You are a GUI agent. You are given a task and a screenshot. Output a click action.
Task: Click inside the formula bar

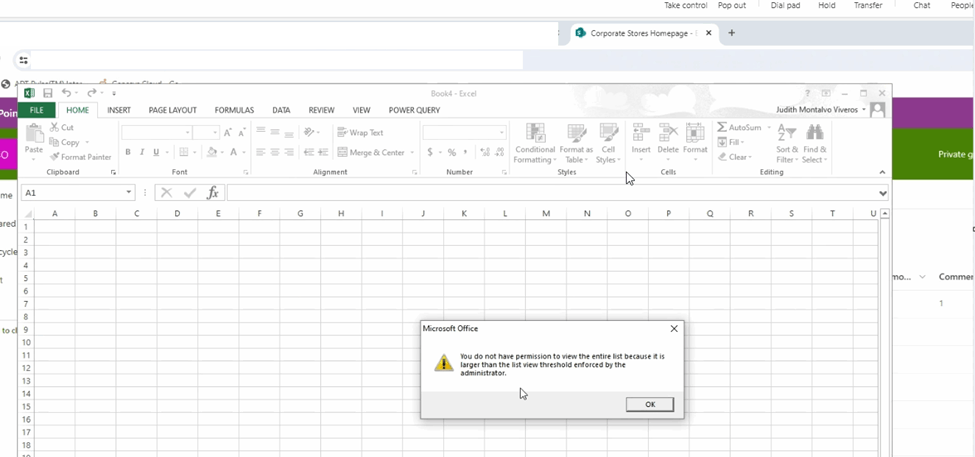(552, 193)
